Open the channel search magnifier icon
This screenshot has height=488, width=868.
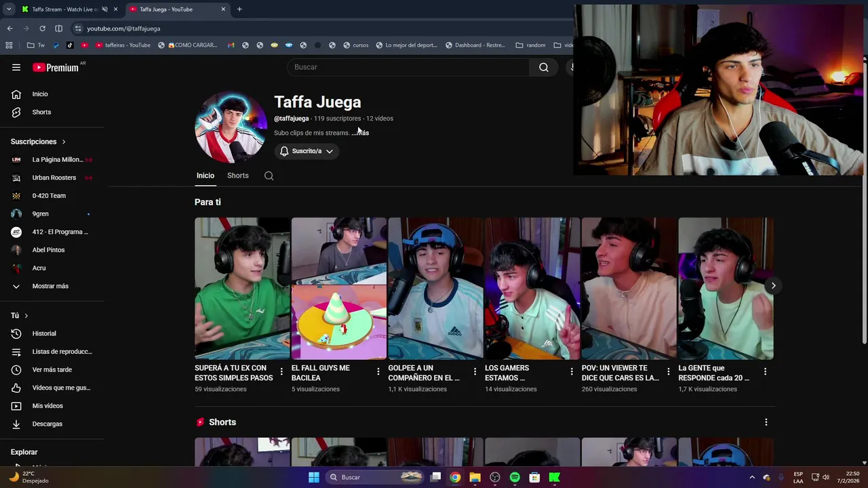269,176
